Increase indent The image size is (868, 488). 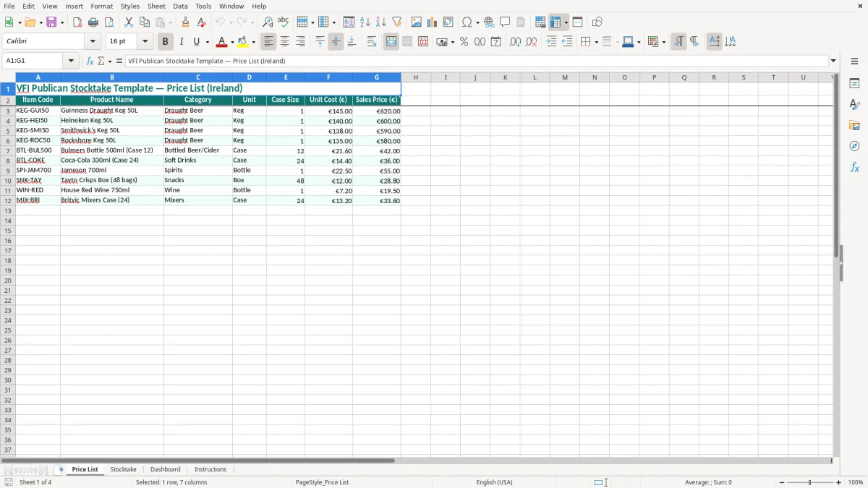(x=551, y=42)
